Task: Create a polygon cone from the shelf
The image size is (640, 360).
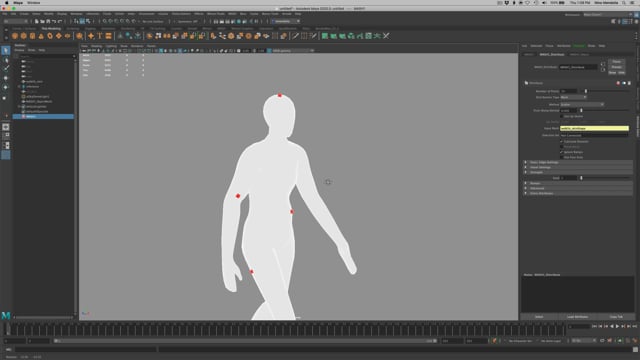Action: pos(41,36)
